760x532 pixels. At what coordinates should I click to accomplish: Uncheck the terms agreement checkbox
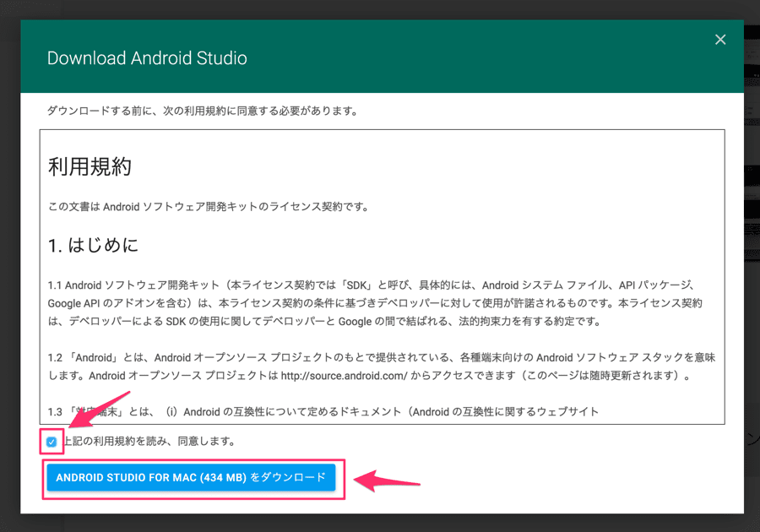coord(52,442)
